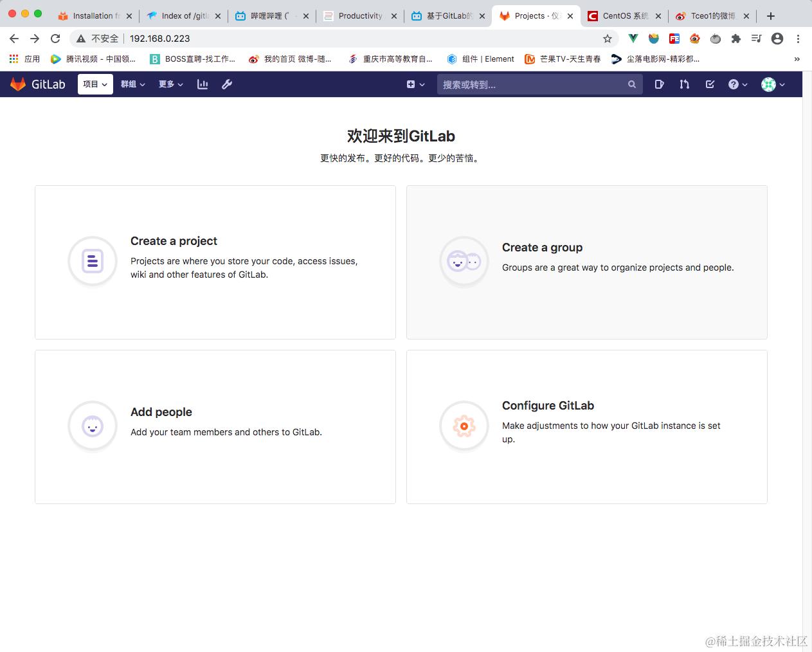Open the issues icon in navbar

click(659, 84)
